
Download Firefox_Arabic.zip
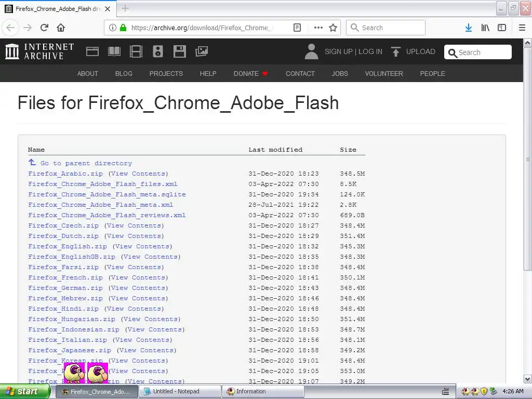(x=65, y=174)
